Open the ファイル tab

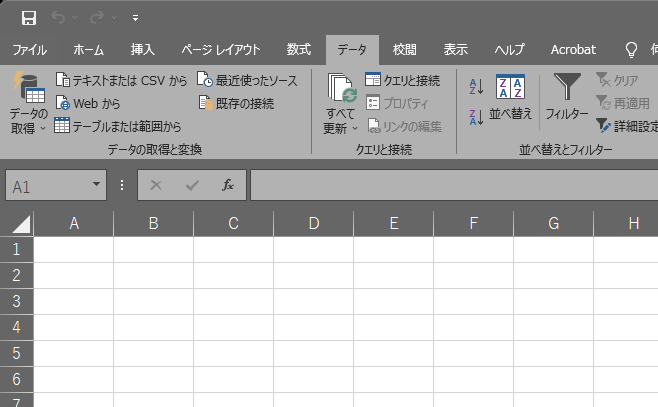click(x=29, y=50)
